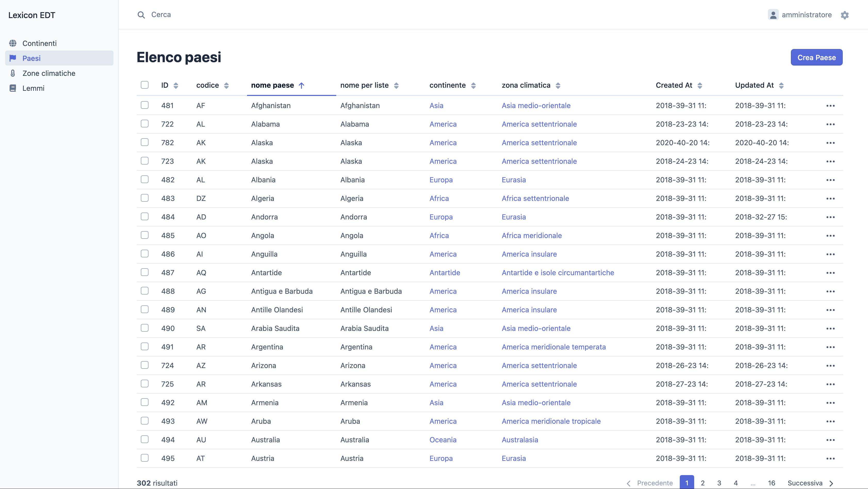Click the magnifier search icon
This screenshot has width=868, height=489.
click(141, 15)
